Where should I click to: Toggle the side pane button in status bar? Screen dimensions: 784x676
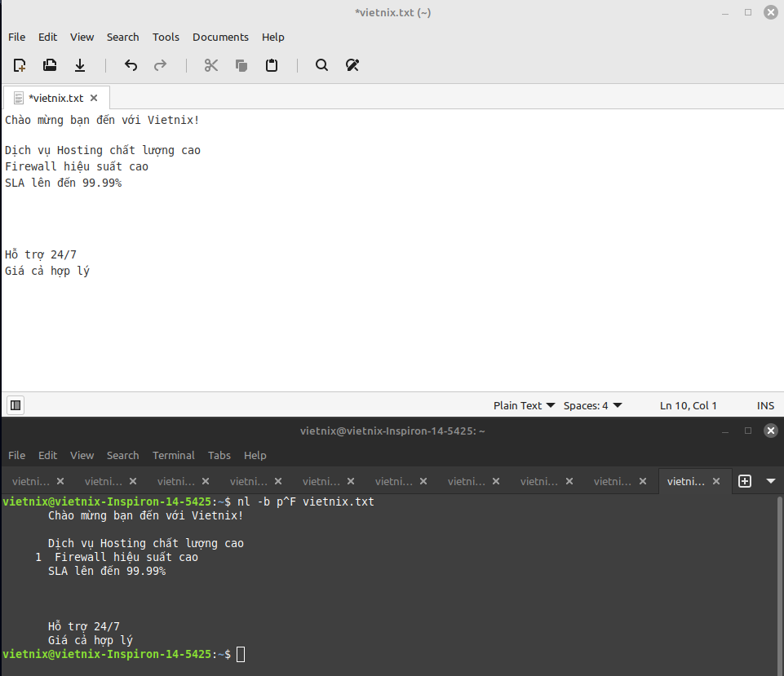[16, 405]
